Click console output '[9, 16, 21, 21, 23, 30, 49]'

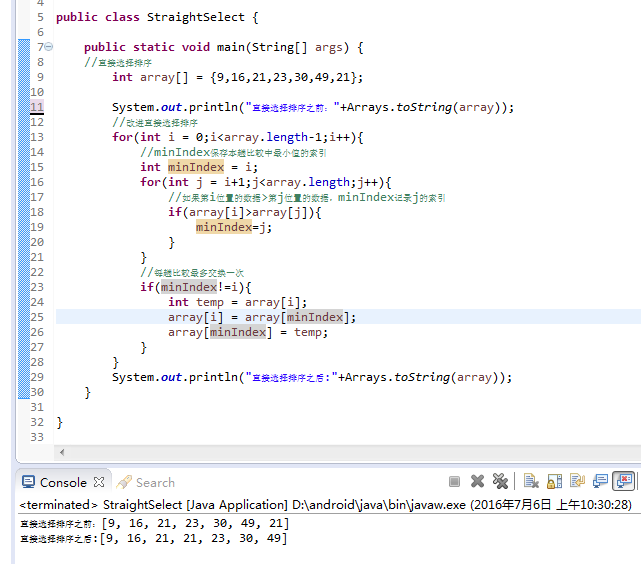tap(194, 538)
